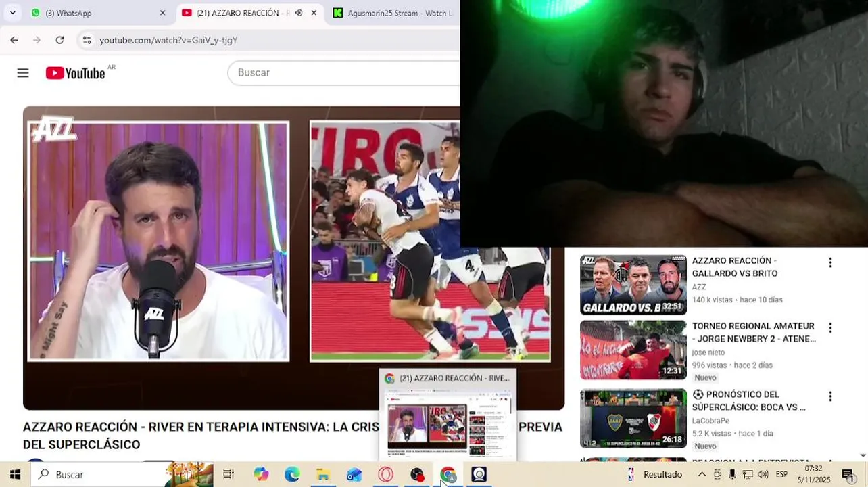Open Outlook from the taskbar
This screenshot has height=487, width=868.
(x=354, y=475)
